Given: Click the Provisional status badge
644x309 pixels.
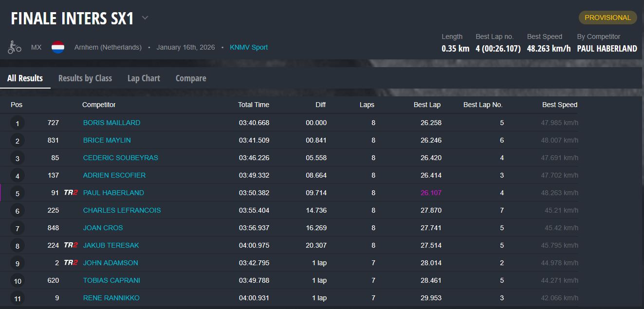Looking at the screenshot, I should [x=607, y=18].
